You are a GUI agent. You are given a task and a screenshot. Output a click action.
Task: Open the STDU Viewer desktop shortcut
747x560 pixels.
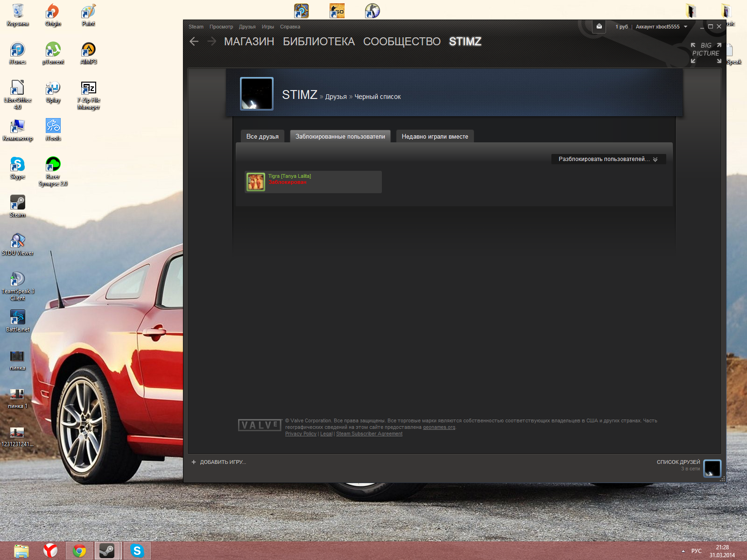[x=18, y=244]
